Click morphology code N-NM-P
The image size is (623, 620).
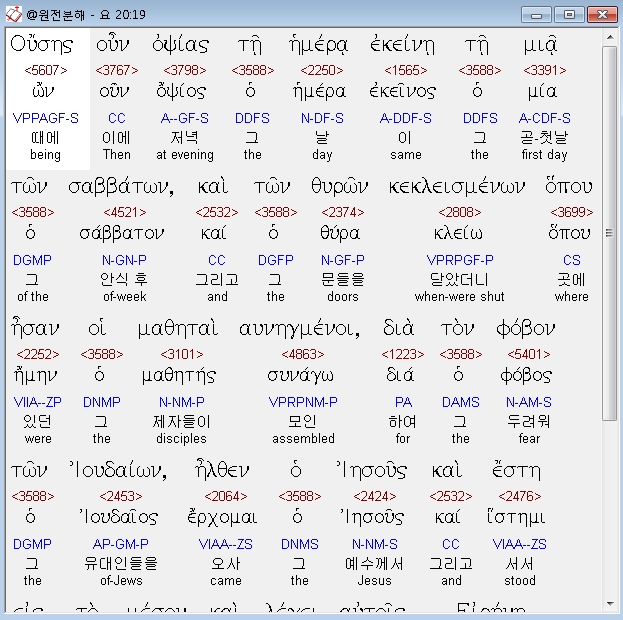coord(182,402)
